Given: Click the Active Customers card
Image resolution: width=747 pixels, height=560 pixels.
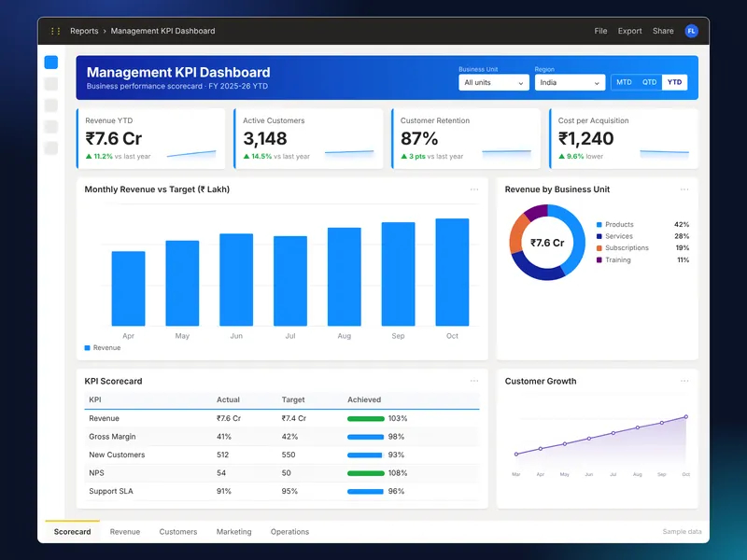Looking at the screenshot, I should tap(308, 138).
